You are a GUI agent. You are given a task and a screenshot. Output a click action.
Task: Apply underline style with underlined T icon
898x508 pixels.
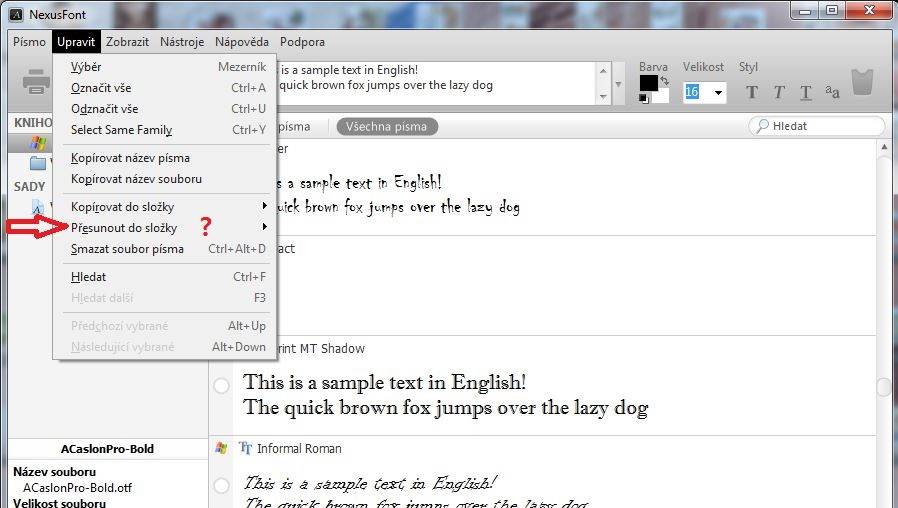tap(806, 92)
